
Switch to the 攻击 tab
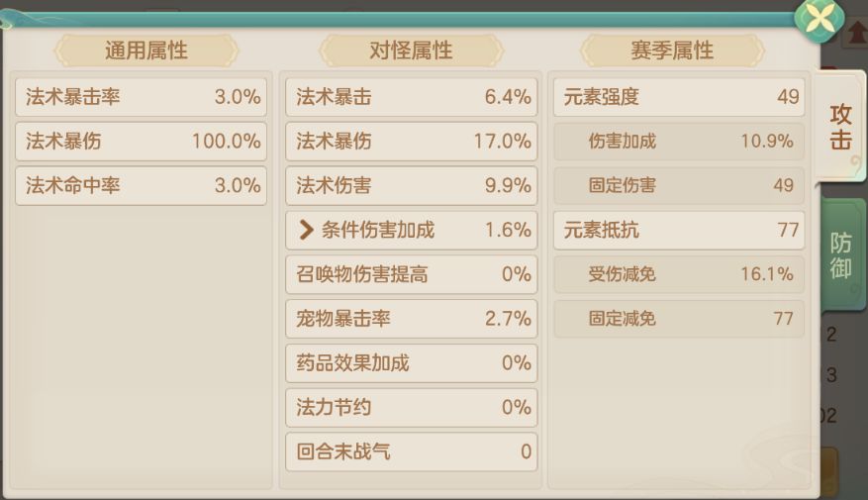[x=840, y=127]
